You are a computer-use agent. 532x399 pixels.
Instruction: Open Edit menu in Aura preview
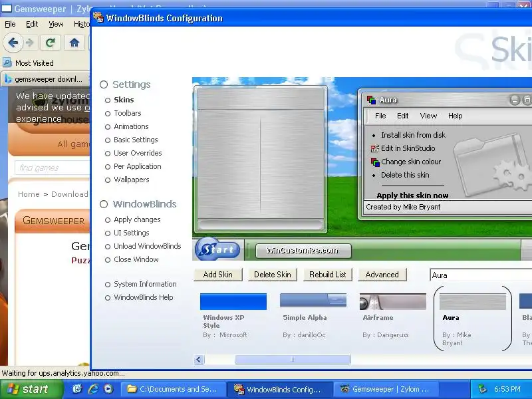403,116
